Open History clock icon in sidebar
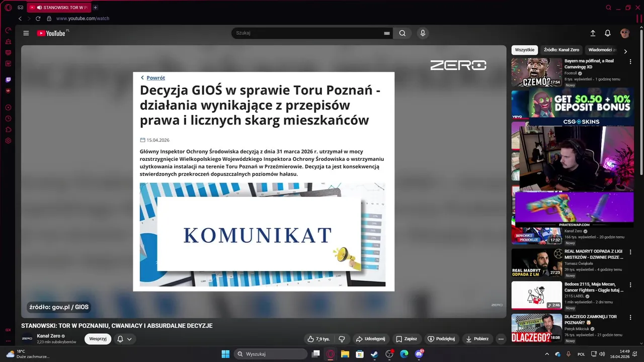644x362 pixels. (8, 119)
